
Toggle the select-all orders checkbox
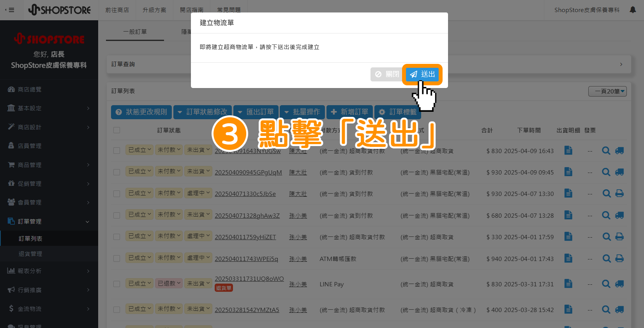pos(116,130)
